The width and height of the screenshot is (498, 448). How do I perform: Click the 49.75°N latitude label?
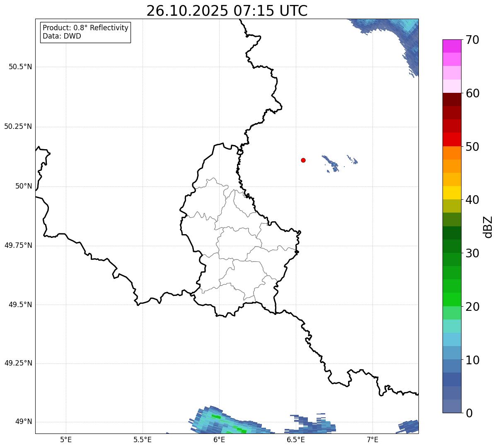18,245
